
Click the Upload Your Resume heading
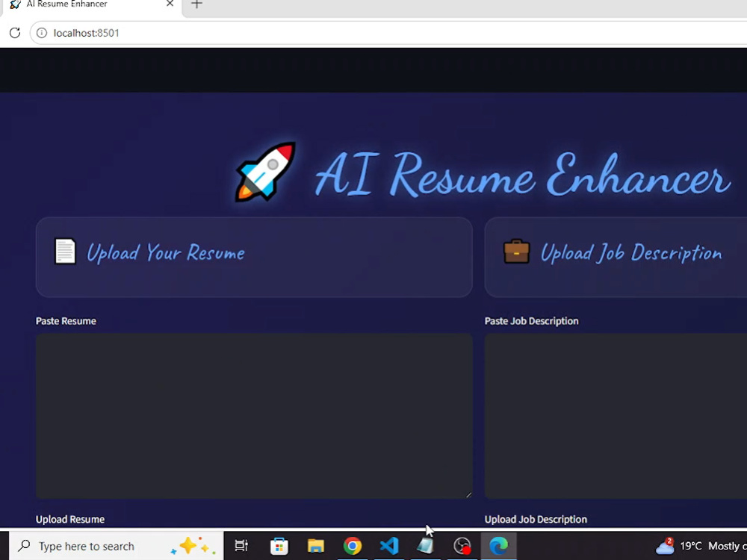(165, 252)
